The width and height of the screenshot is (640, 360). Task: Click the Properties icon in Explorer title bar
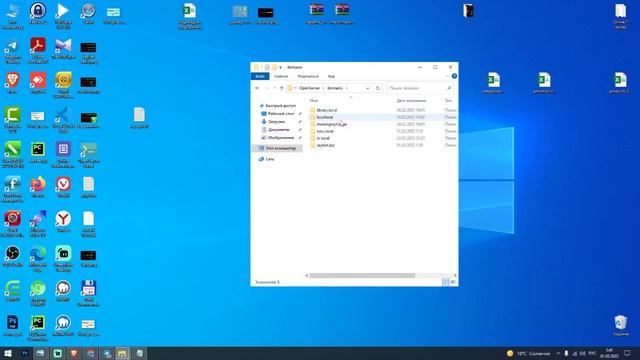pyautogui.click(x=267, y=67)
